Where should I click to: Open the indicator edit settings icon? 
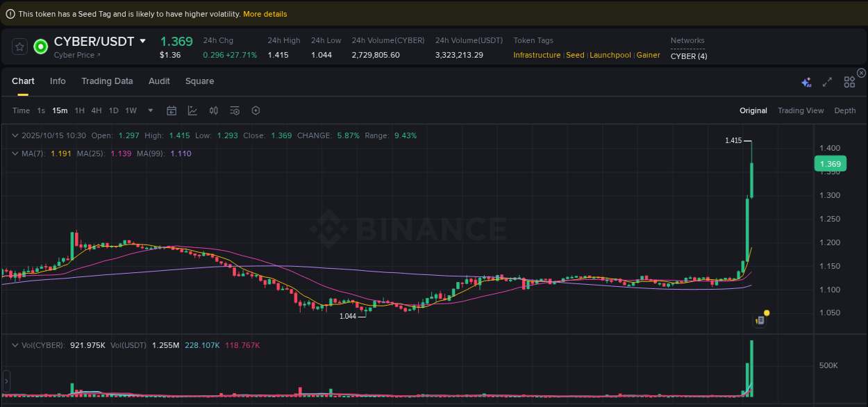(x=235, y=110)
